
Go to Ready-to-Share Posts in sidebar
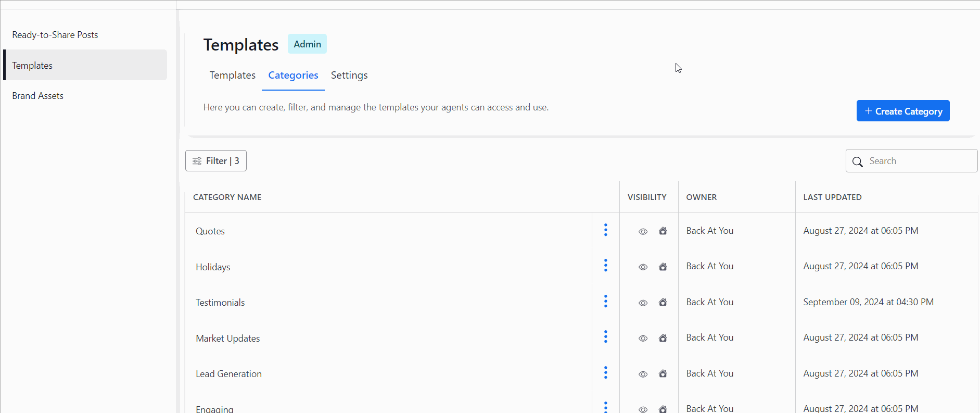(x=55, y=35)
